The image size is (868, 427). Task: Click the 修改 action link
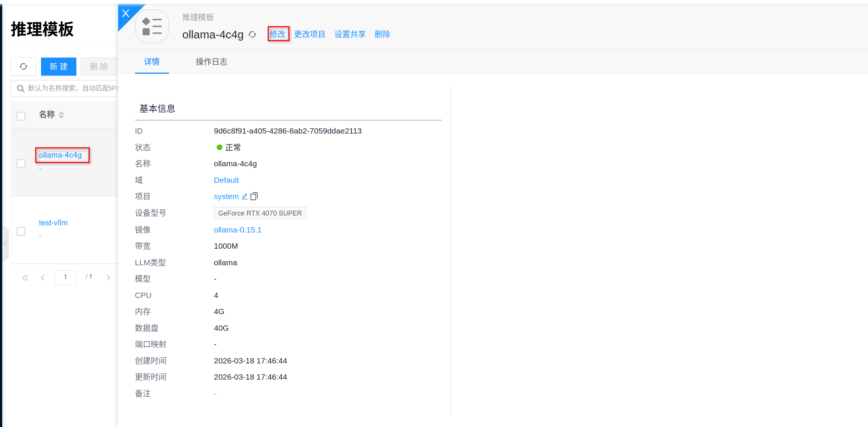(278, 34)
